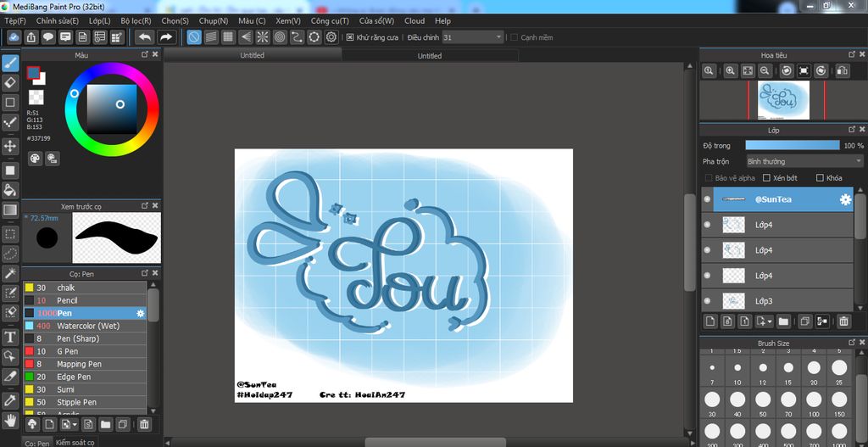The height and width of the screenshot is (447, 868).
Task: Open the snap settings gear
Action: pyautogui.click(x=331, y=37)
